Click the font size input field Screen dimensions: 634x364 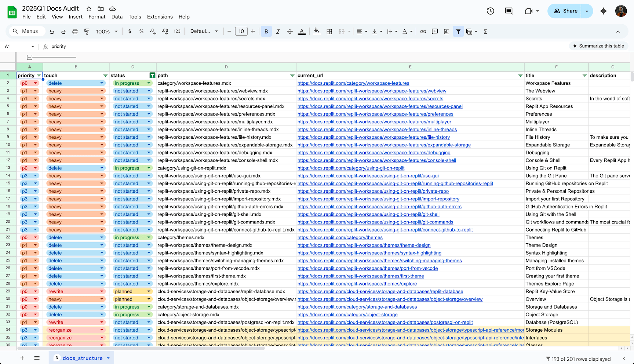tap(241, 32)
